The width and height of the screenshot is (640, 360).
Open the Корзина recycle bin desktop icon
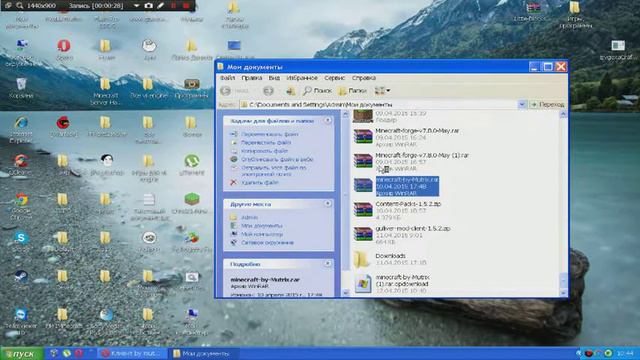(21, 84)
